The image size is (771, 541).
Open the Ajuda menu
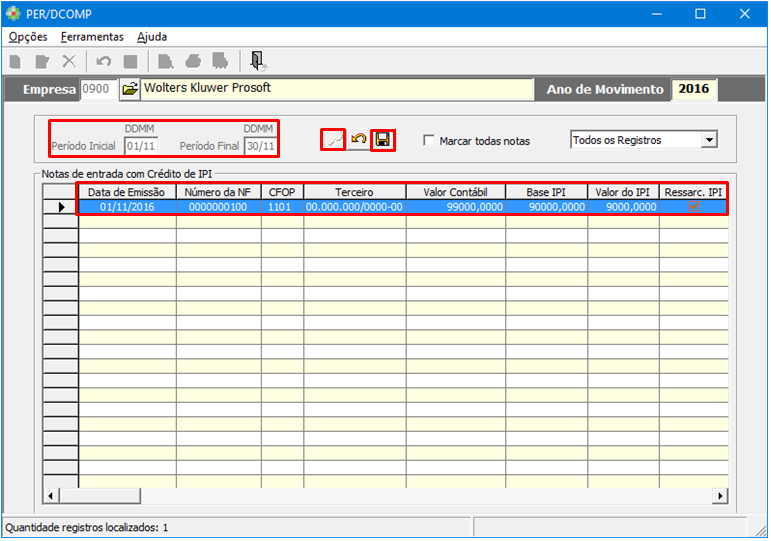click(x=152, y=36)
